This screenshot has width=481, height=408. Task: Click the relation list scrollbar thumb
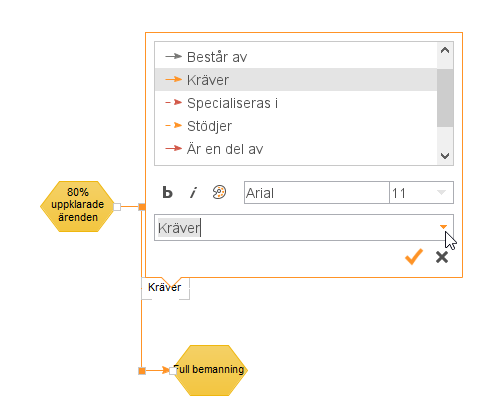tap(445, 98)
